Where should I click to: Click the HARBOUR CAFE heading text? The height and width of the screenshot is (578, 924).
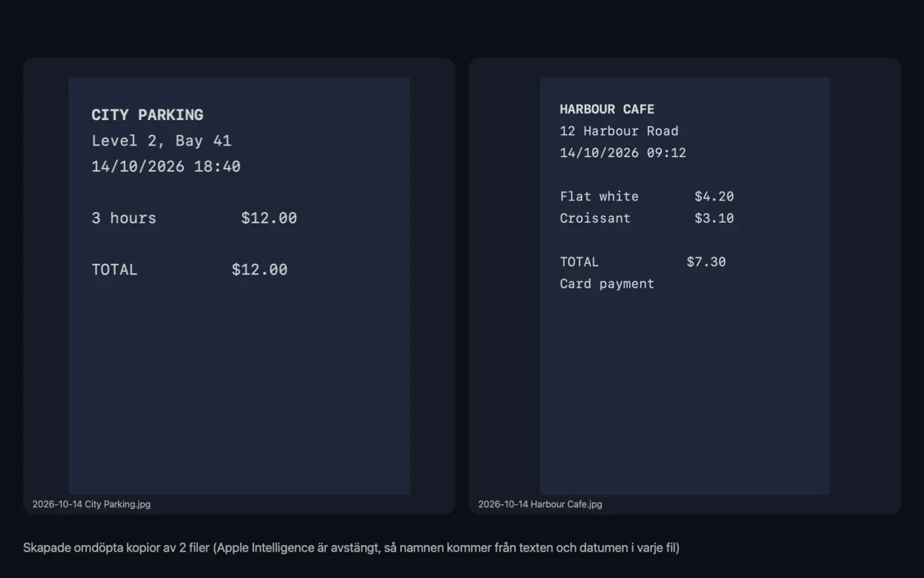coord(607,109)
